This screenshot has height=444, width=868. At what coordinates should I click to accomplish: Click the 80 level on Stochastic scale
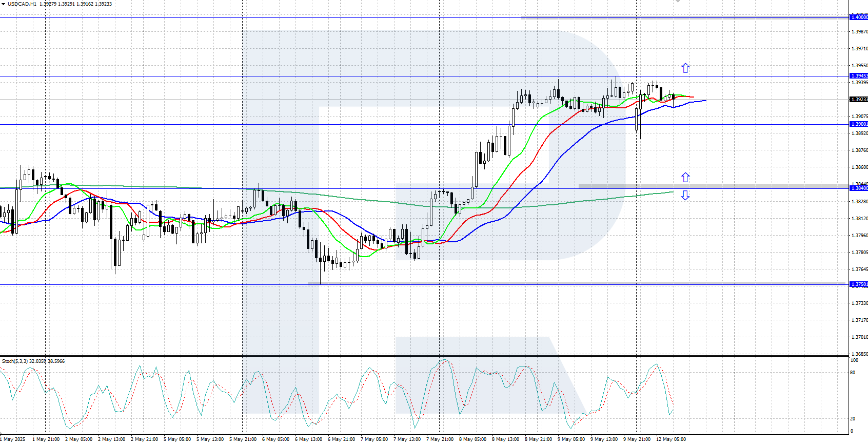pos(853,373)
